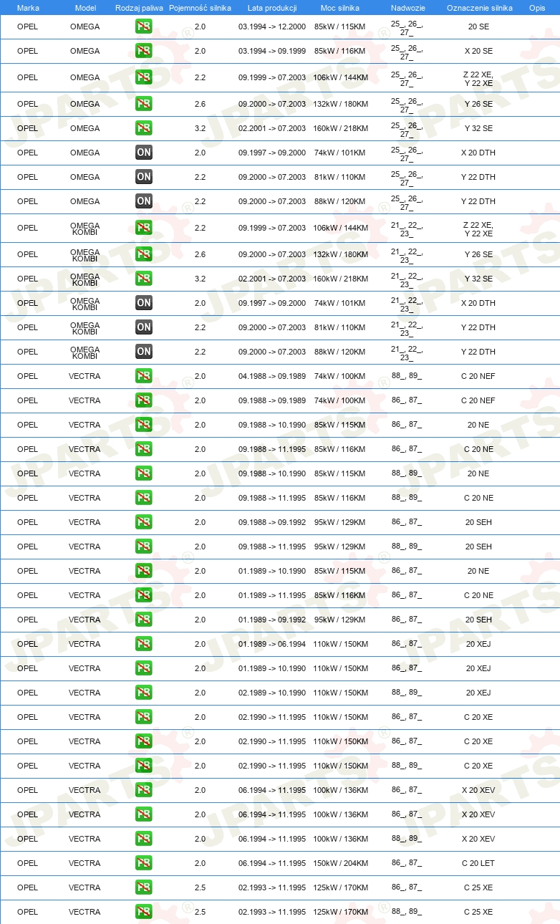Screen dimensions: 560x924
Task: Click the petrol icon in the VECTRA 01.1989 -> 09.1992 20 SEH row
Action: pos(144,620)
